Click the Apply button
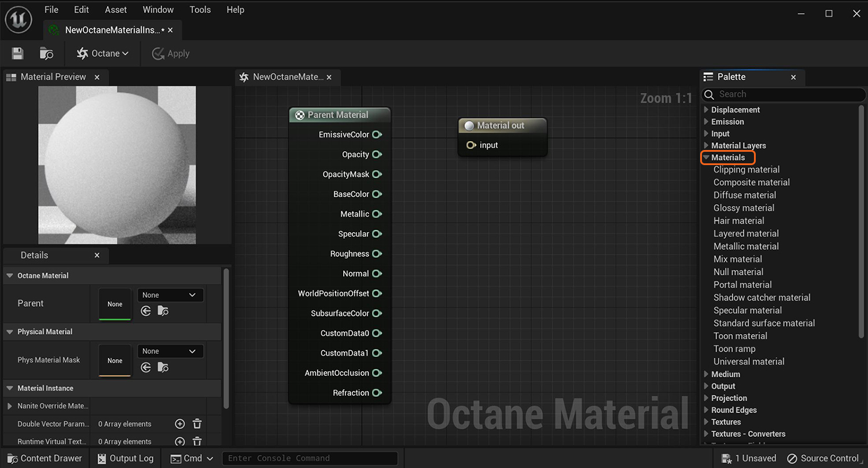The height and width of the screenshot is (468, 868). [171, 53]
